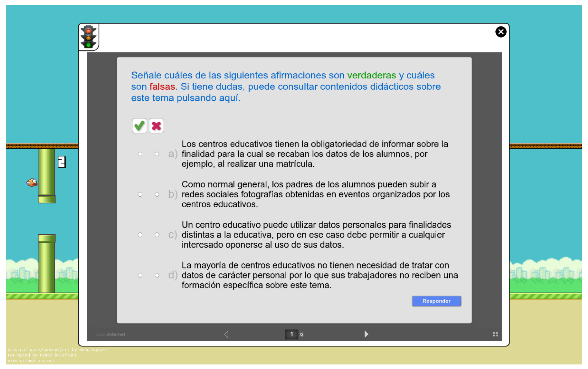Open the EducaInternet logo link
Screen dimensions: 588x369
(x=110, y=334)
